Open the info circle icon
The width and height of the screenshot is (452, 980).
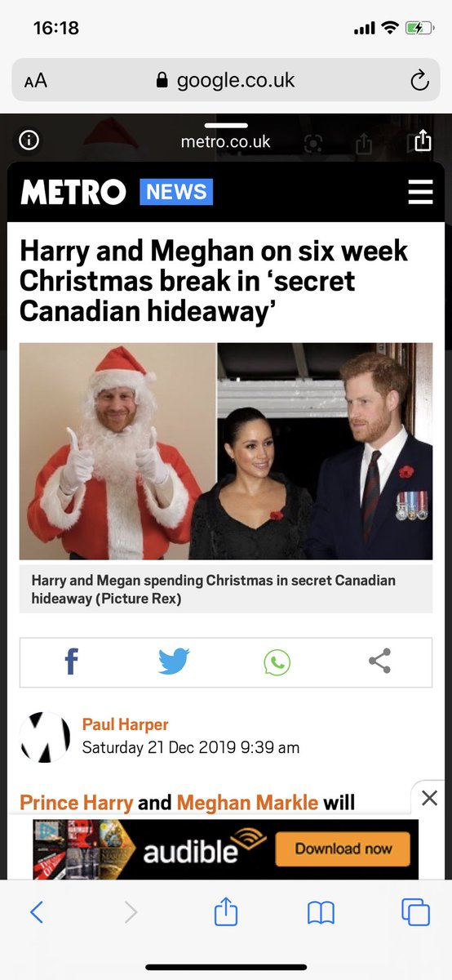[x=29, y=140]
